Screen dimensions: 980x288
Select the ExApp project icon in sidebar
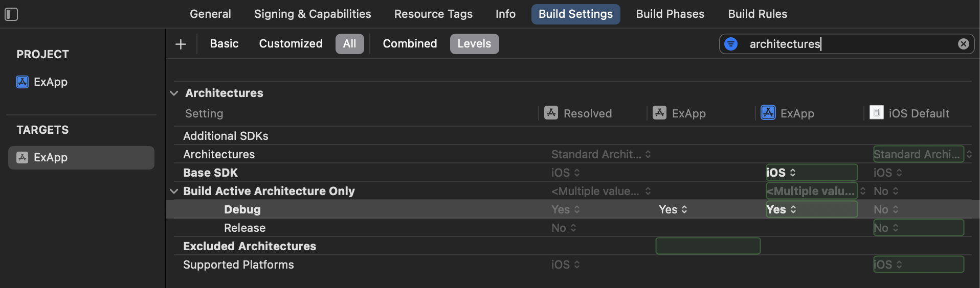click(x=23, y=82)
